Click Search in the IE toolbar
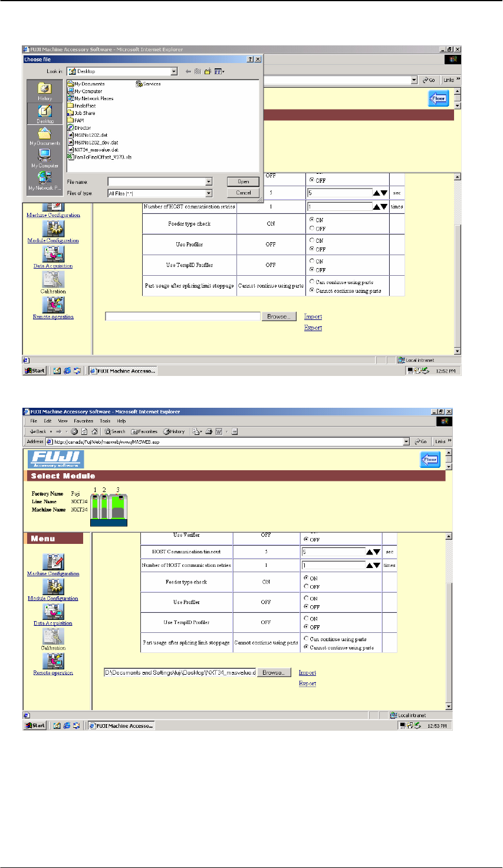503x868 pixels. (x=114, y=431)
